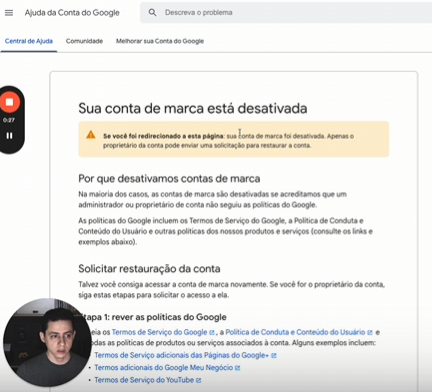Click external-link icon after Páginas do Google+
The height and width of the screenshot is (392, 432).
tap(274, 356)
